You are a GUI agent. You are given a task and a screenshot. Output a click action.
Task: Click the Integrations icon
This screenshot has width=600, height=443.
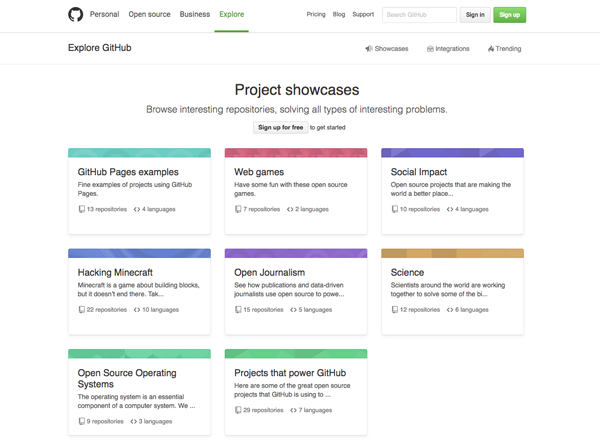[430, 48]
